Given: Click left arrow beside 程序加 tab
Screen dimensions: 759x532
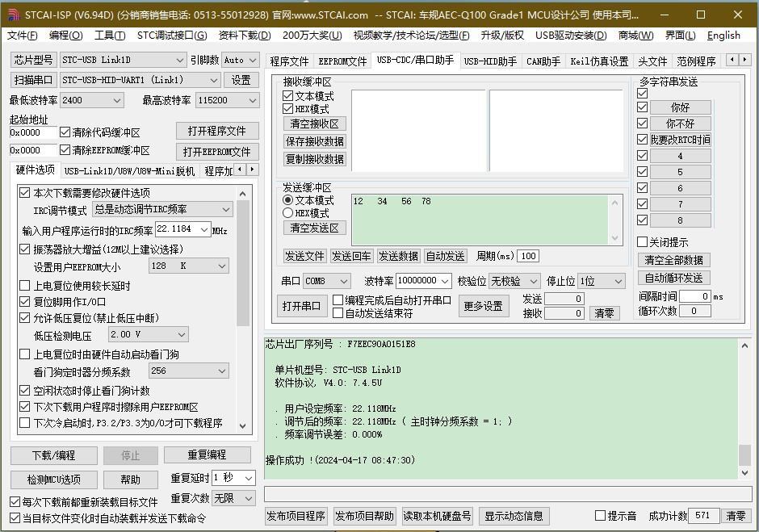Looking at the screenshot, I should 240,170.
